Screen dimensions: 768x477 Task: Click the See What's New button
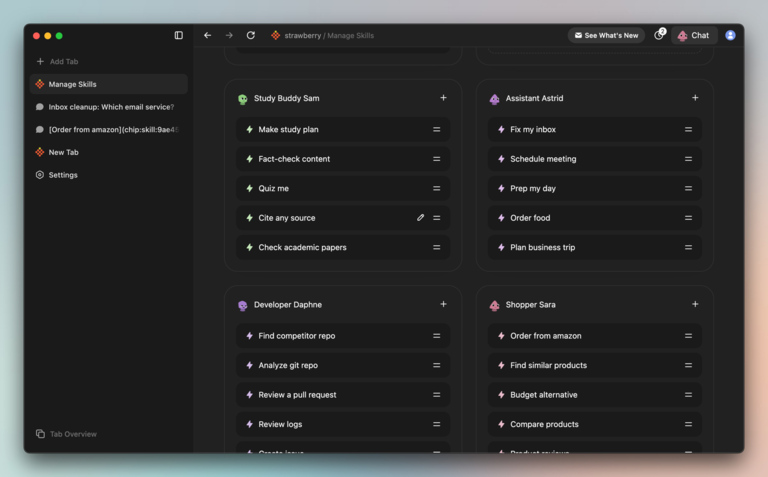pyautogui.click(x=606, y=35)
